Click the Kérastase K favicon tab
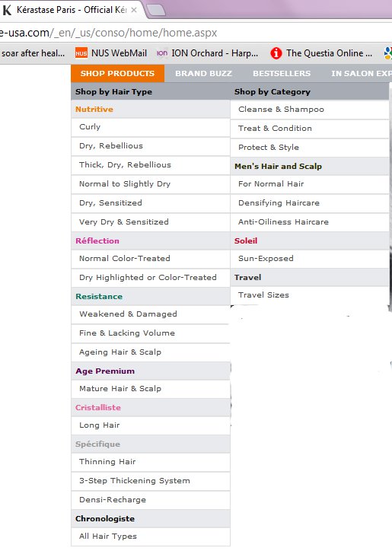Viewport: 392px width, 551px height. pyautogui.click(x=6, y=10)
